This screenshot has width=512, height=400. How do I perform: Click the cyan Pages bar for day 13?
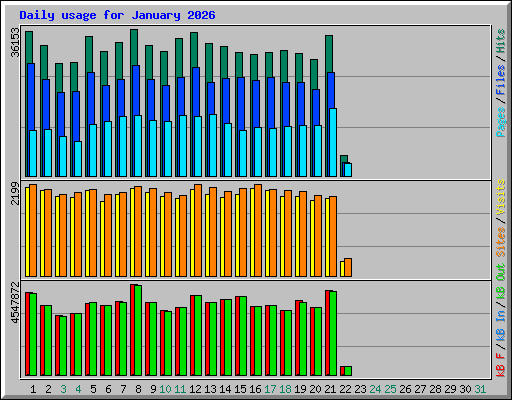click(x=213, y=145)
